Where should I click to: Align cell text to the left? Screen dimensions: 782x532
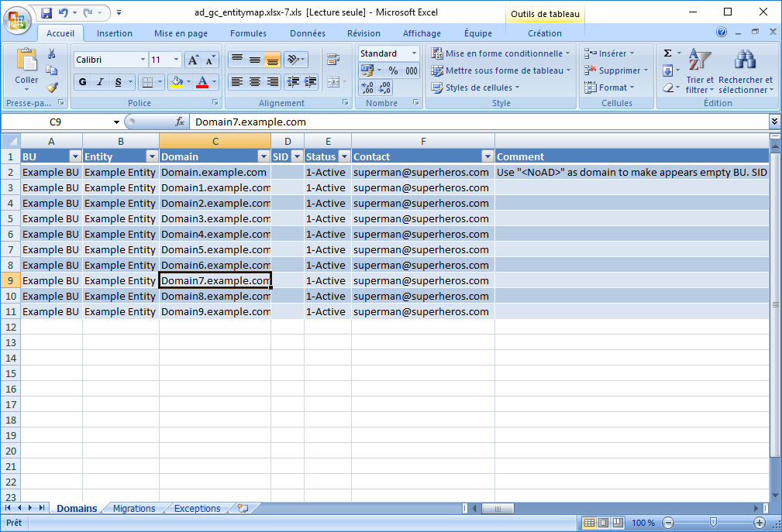[237, 81]
